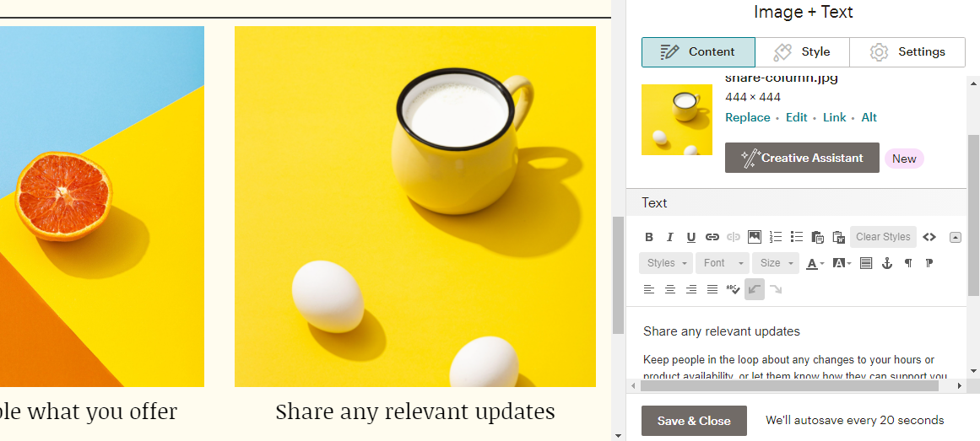Open the text color picker
The height and width of the screenshot is (441, 980).
pos(815,263)
